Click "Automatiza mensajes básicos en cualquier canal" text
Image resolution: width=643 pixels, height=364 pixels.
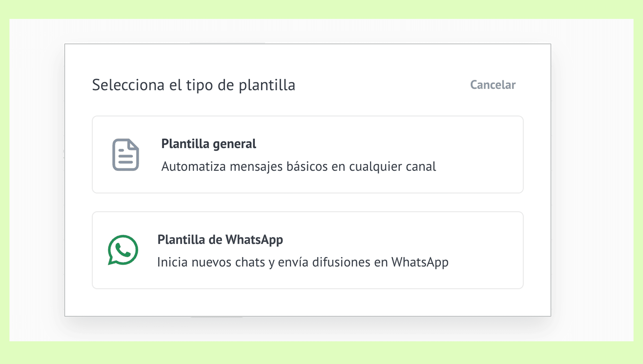[x=299, y=166]
